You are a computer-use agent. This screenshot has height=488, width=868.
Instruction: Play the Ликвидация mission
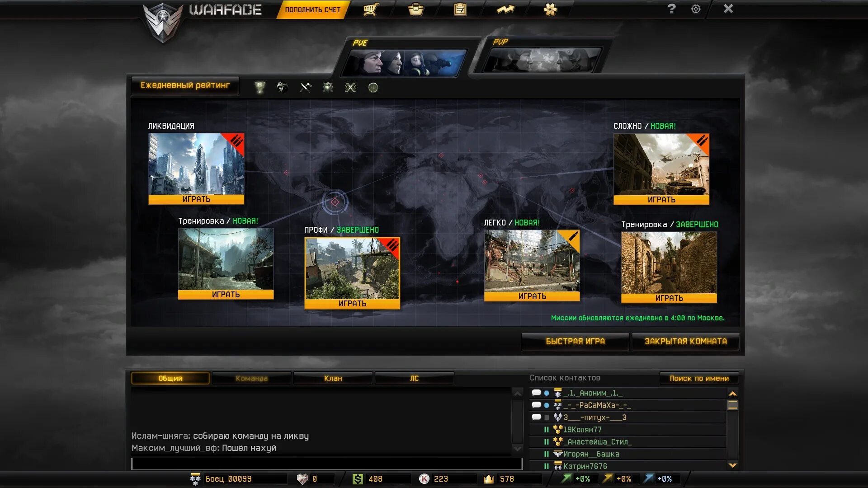pos(196,199)
